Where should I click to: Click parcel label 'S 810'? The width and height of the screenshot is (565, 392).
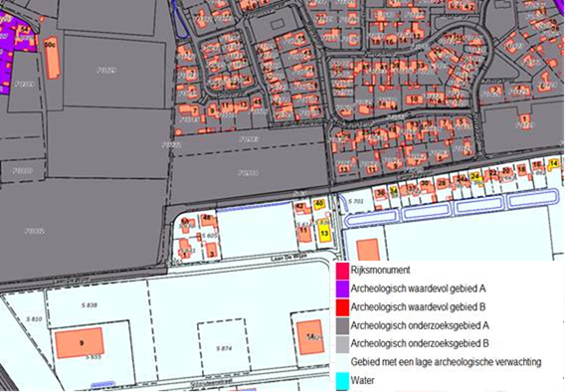point(34,318)
